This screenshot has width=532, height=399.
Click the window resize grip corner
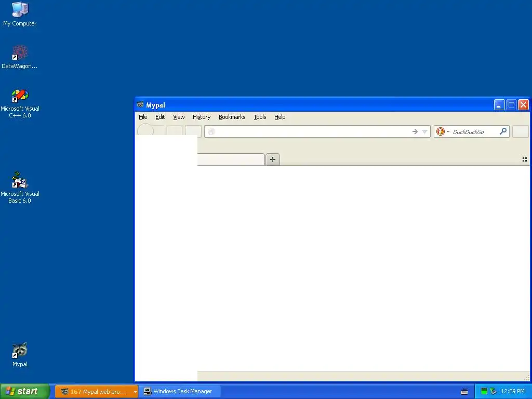click(527, 378)
